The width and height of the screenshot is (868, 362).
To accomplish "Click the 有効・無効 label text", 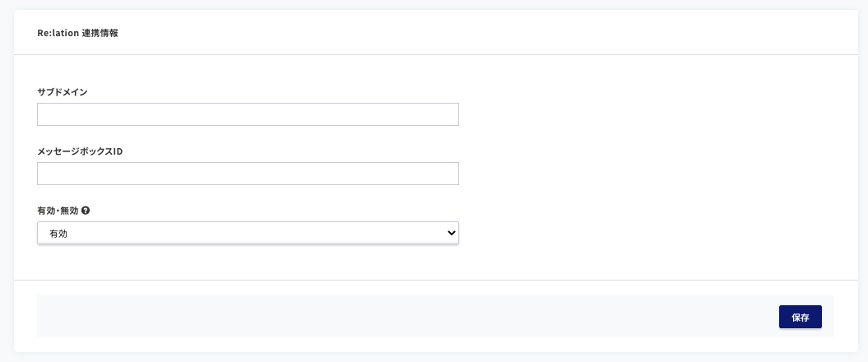I will (x=58, y=211).
